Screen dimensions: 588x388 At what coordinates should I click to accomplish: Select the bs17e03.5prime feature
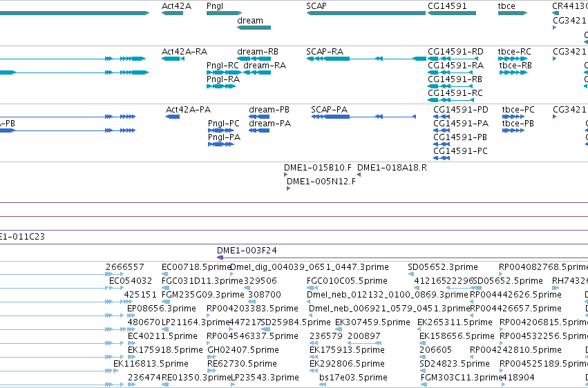323,385
